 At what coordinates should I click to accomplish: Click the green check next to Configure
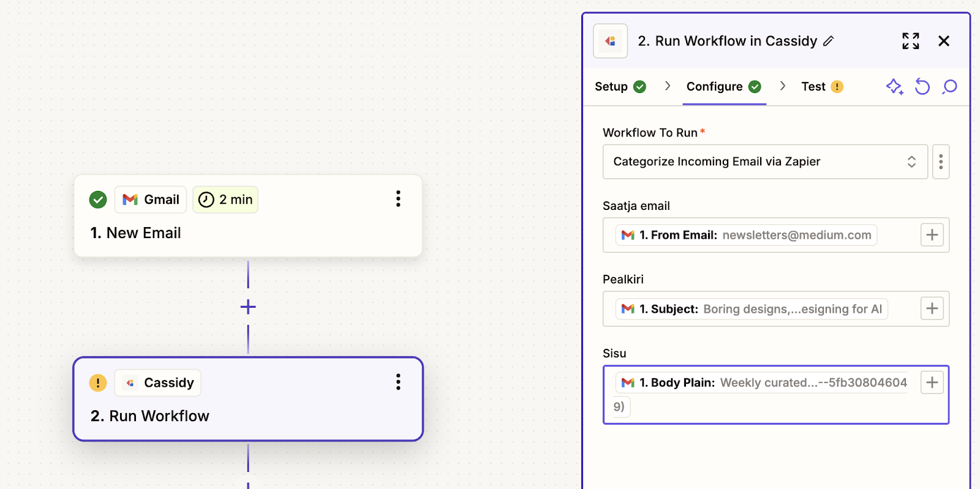[x=755, y=87]
